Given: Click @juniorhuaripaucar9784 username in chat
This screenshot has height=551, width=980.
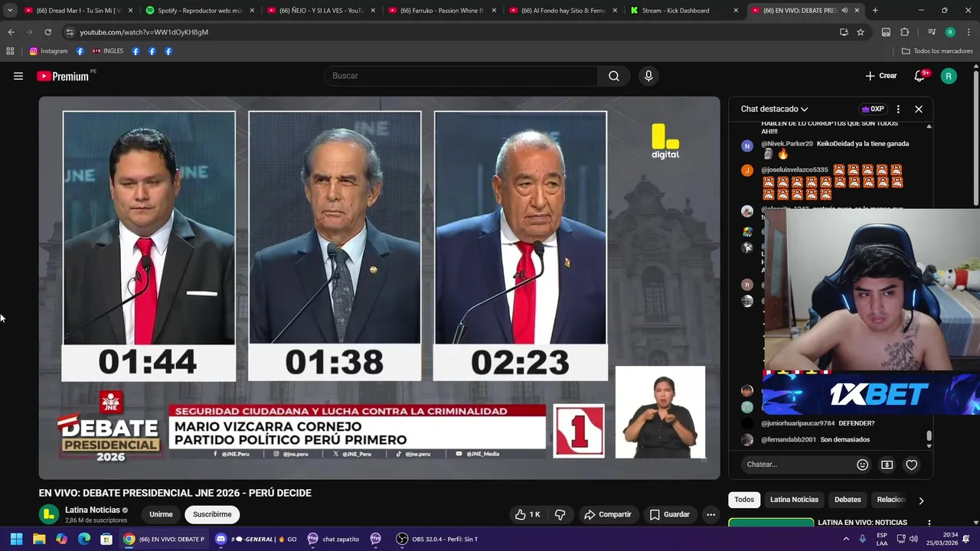Looking at the screenshot, I should (x=798, y=423).
